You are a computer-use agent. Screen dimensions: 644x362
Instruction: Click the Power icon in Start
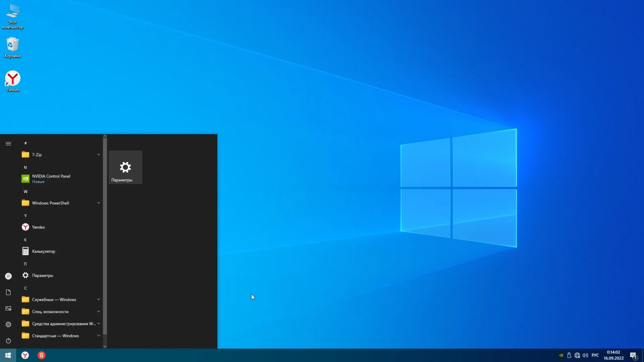(x=8, y=340)
